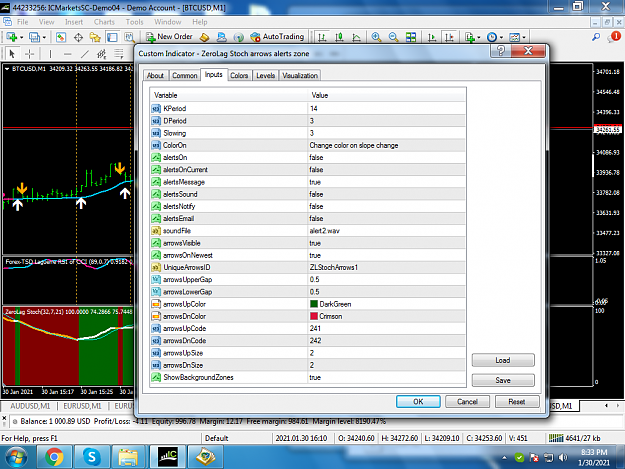Switch to the About tab
The width and height of the screenshot is (625, 469).
[155, 75]
